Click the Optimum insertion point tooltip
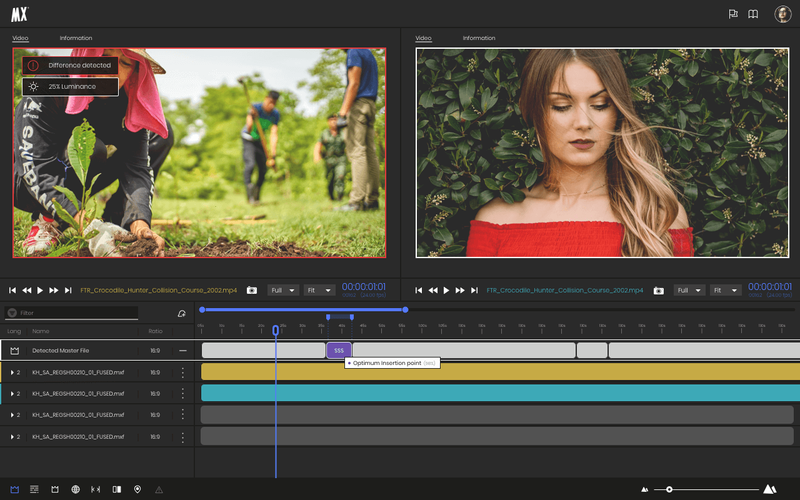The height and width of the screenshot is (500, 800). click(392, 363)
